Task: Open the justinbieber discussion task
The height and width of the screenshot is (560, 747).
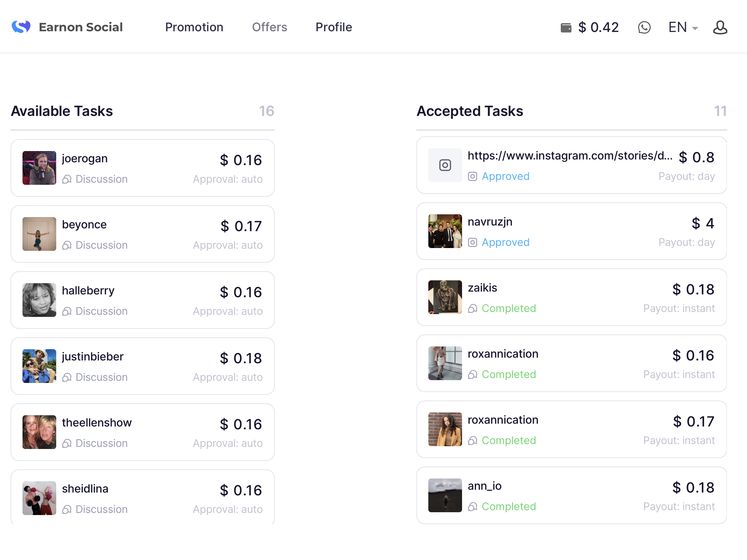Action: click(x=142, y=366)
